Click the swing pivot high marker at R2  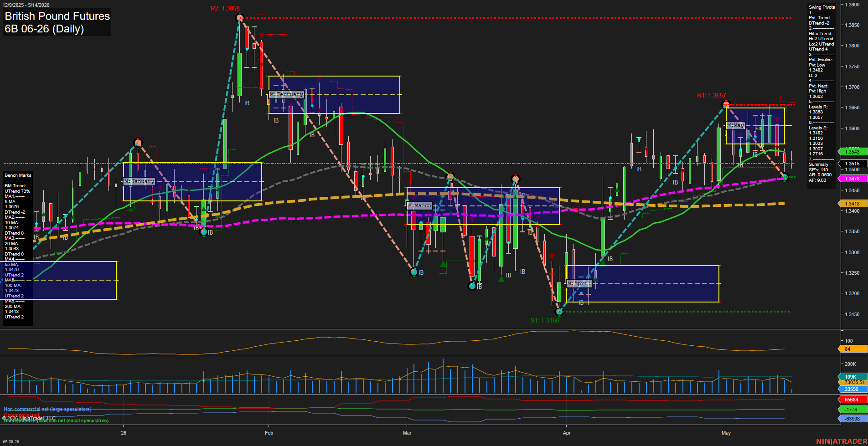point(240,18)
